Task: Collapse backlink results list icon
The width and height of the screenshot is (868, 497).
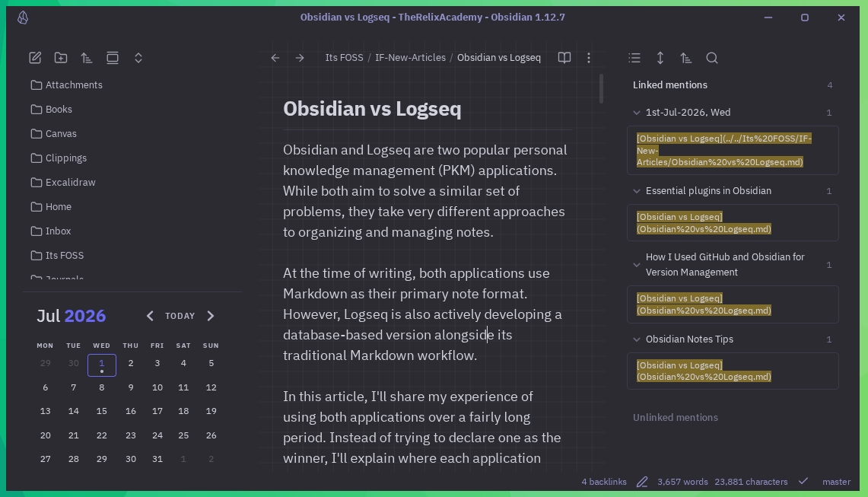Action: tap(634, 58)
